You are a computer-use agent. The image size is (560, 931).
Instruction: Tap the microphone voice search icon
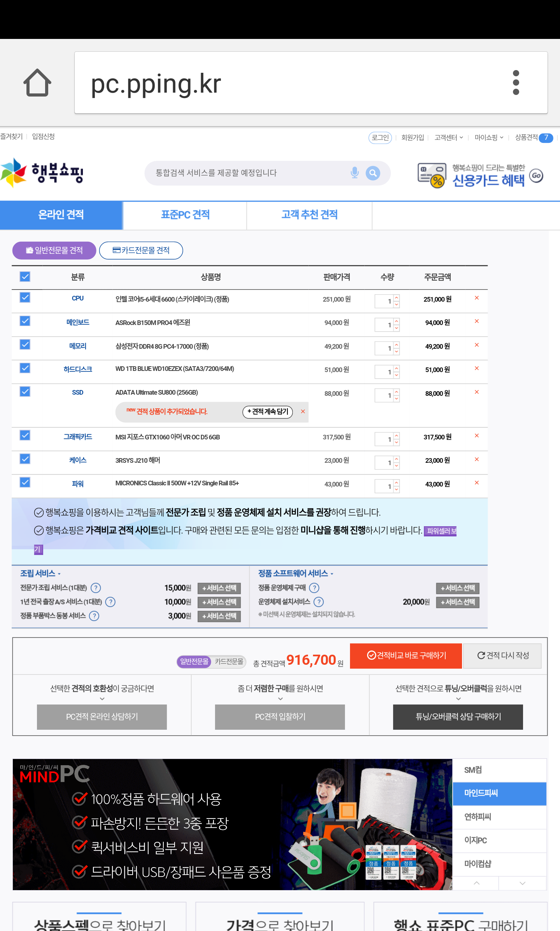[x=354, y=173]
